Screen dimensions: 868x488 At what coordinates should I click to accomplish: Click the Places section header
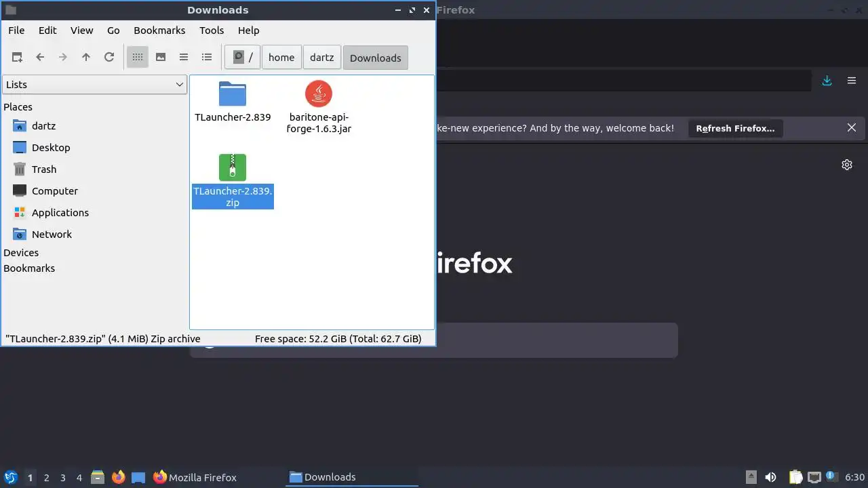(18, 107)
